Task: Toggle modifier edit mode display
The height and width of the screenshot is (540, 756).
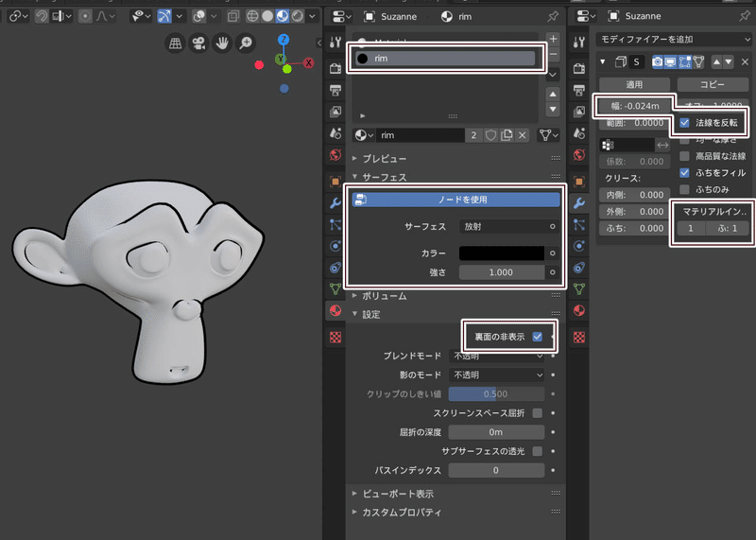Action: click(684, 61)
